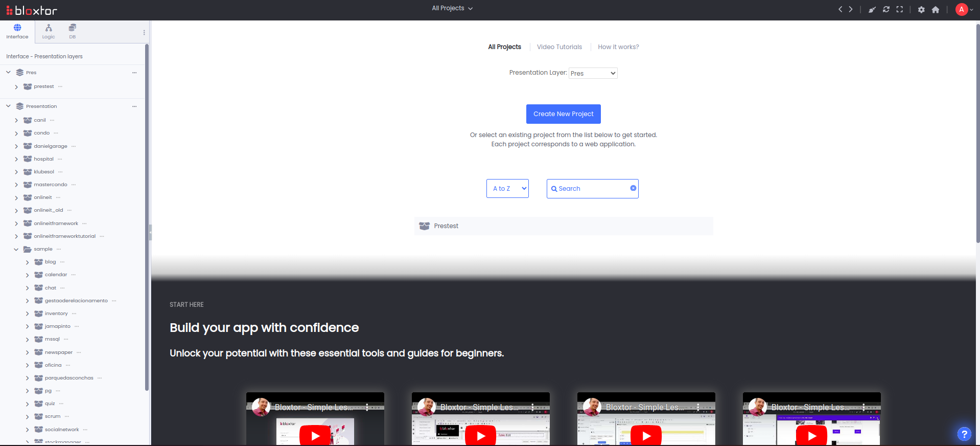Expand the hospital project
This screenshot has width=980, height=446.
[16, 159]
